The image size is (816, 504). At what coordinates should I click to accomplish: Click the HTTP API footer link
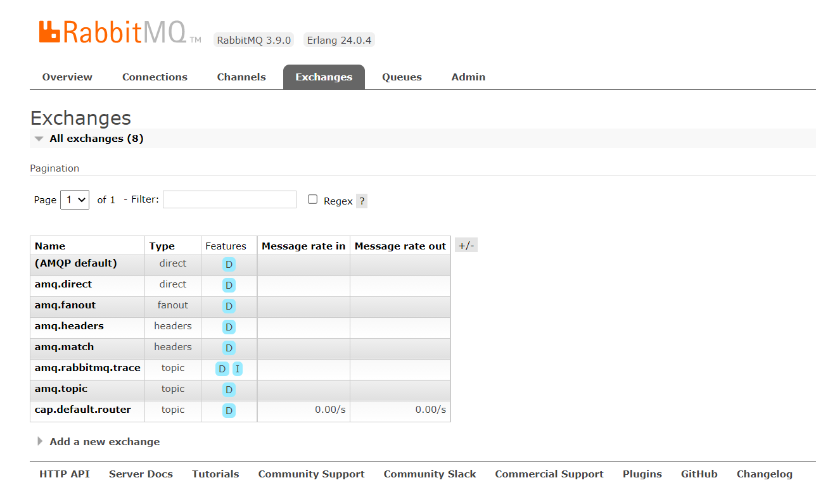[65, 474]
